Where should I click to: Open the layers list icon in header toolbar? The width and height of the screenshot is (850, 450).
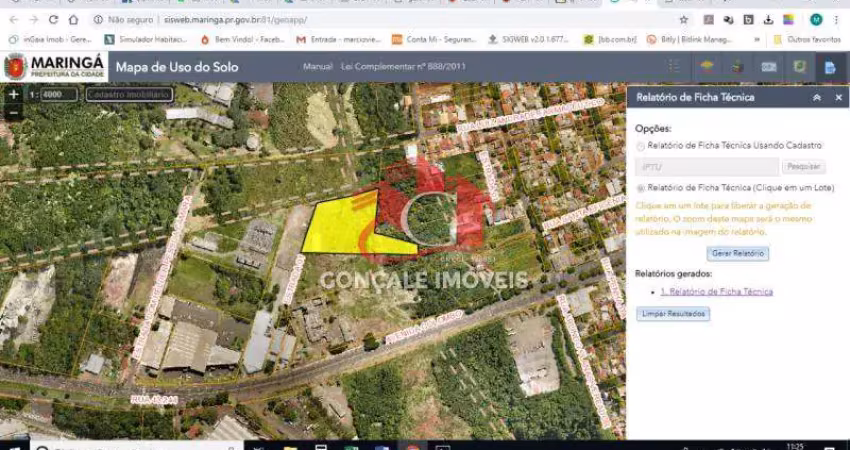point(674,66)
